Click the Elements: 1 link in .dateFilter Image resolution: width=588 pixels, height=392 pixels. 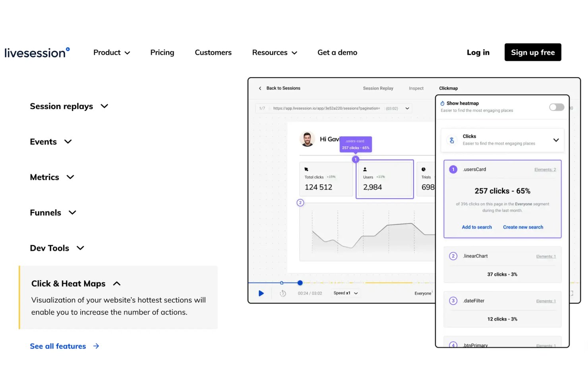tap(546, 301)
